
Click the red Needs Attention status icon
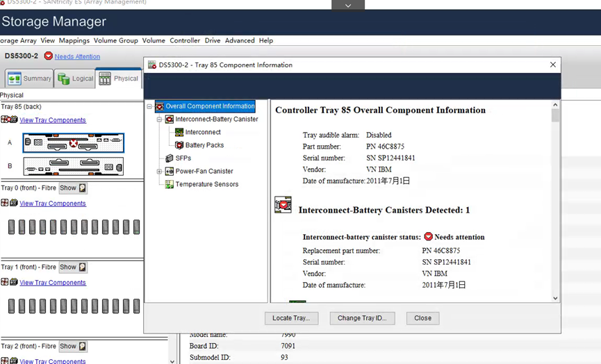(49, 56)
